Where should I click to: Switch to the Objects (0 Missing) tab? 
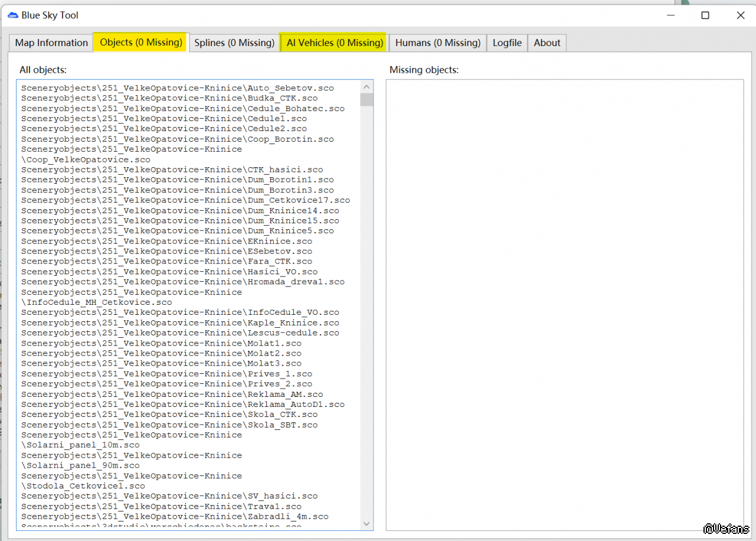(140, 42)
